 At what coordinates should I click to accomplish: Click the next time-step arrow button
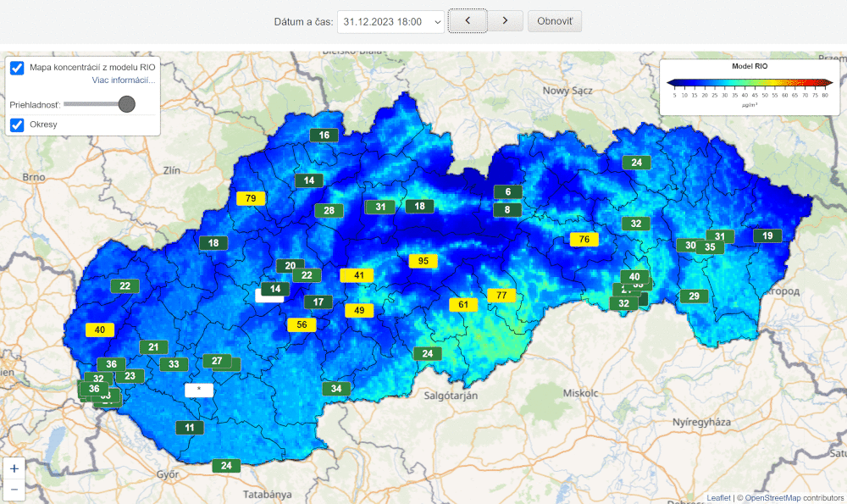click(507, 20)
